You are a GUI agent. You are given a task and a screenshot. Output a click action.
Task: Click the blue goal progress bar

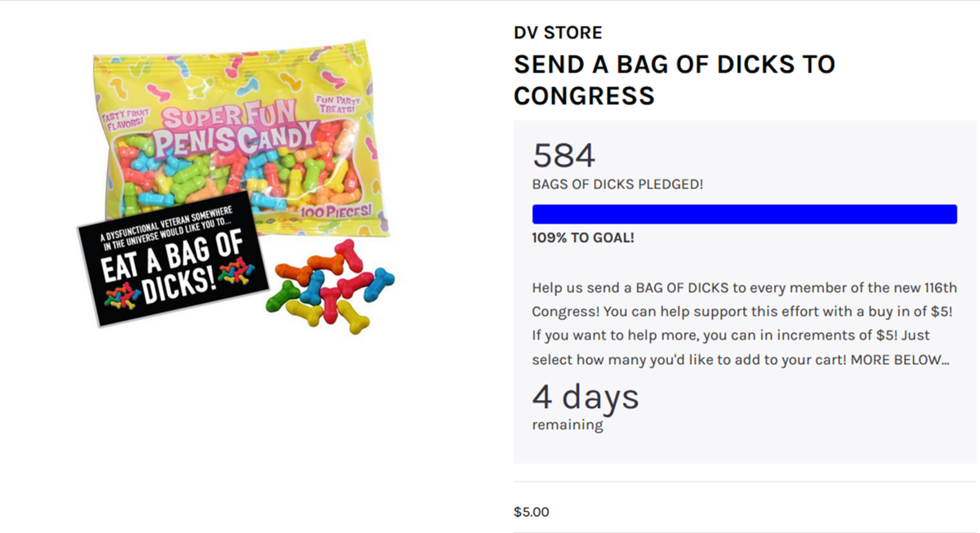pyautogui.click(x=744, y=215)
